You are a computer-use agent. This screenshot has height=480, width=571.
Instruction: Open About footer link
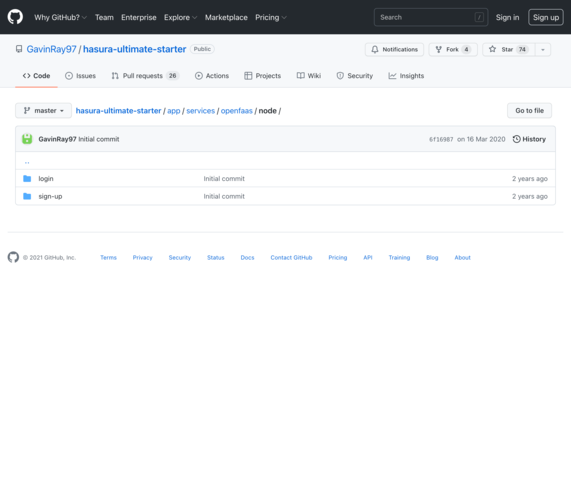pyautogui.click(x=462, y=257)
